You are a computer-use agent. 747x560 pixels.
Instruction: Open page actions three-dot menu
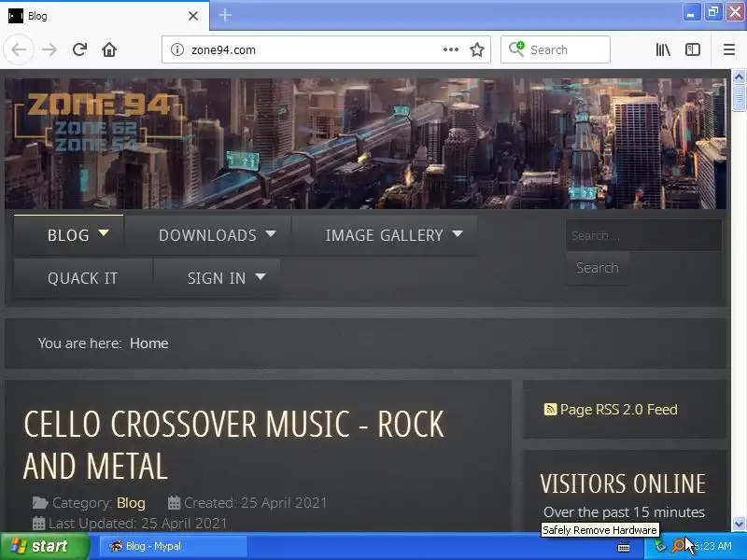(x=451, y=49)
